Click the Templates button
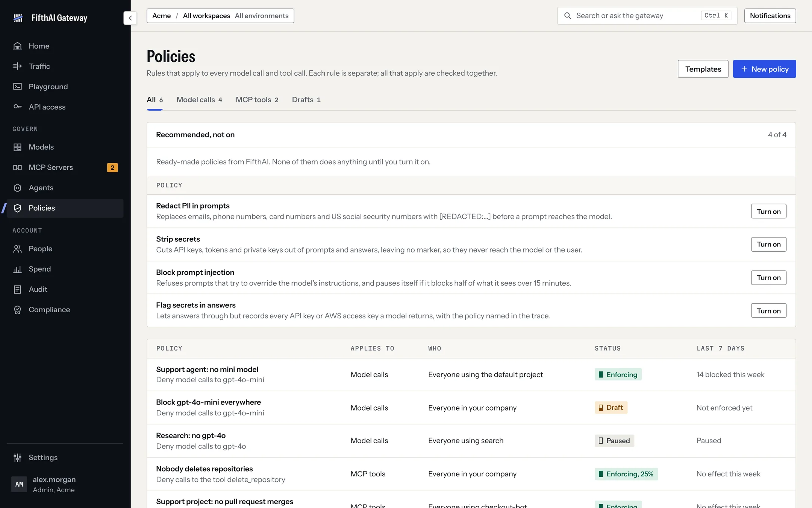 coord(703,69)
